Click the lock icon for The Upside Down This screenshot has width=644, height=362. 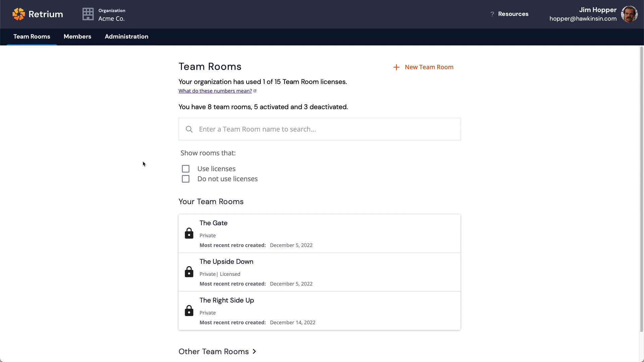pyautogui.click(x=189, y=272)
